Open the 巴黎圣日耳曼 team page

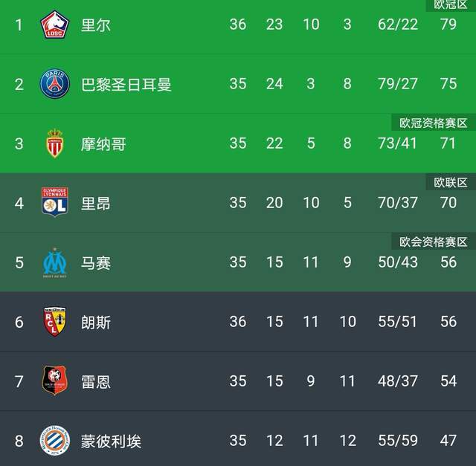[126, 84]
